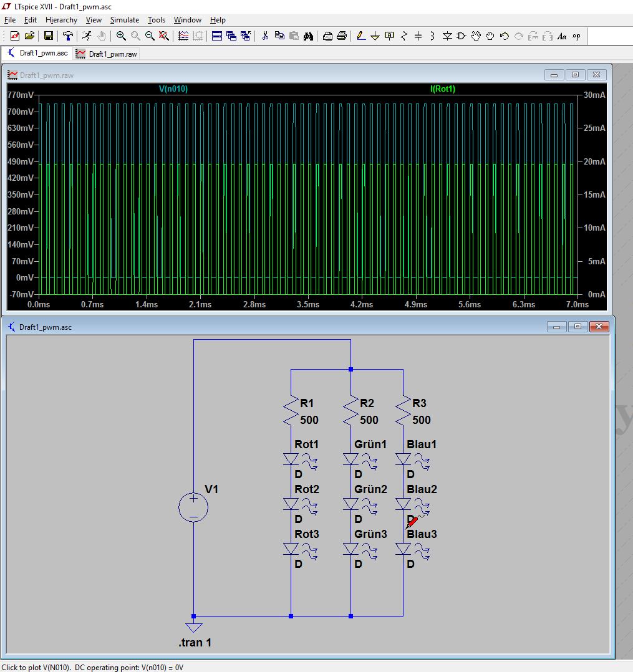The image size is (633, 672).
Task: Open the Help menu
Action: click(x=218, y=20)
